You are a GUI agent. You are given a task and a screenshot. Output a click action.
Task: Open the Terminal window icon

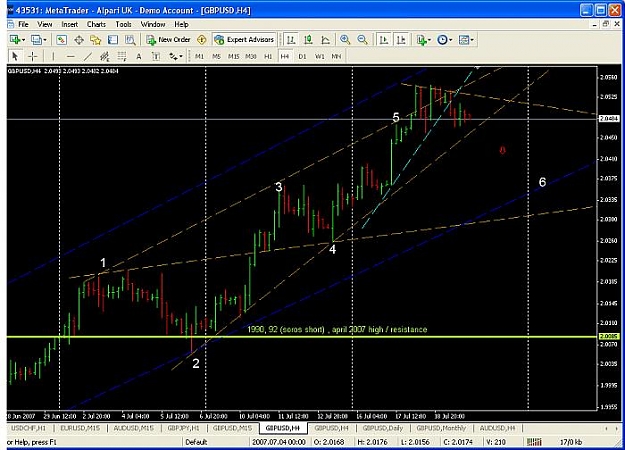(113, 39)
